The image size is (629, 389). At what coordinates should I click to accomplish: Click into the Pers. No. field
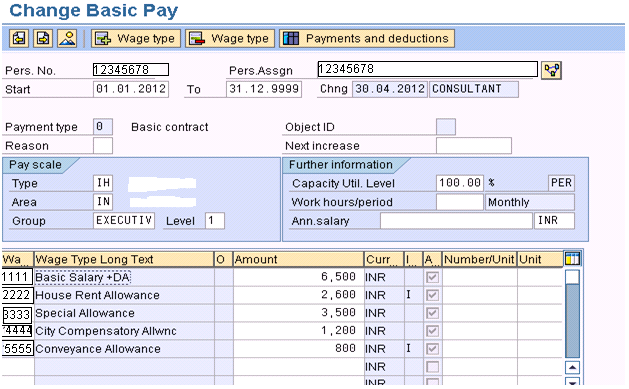[x=131, y=69]
